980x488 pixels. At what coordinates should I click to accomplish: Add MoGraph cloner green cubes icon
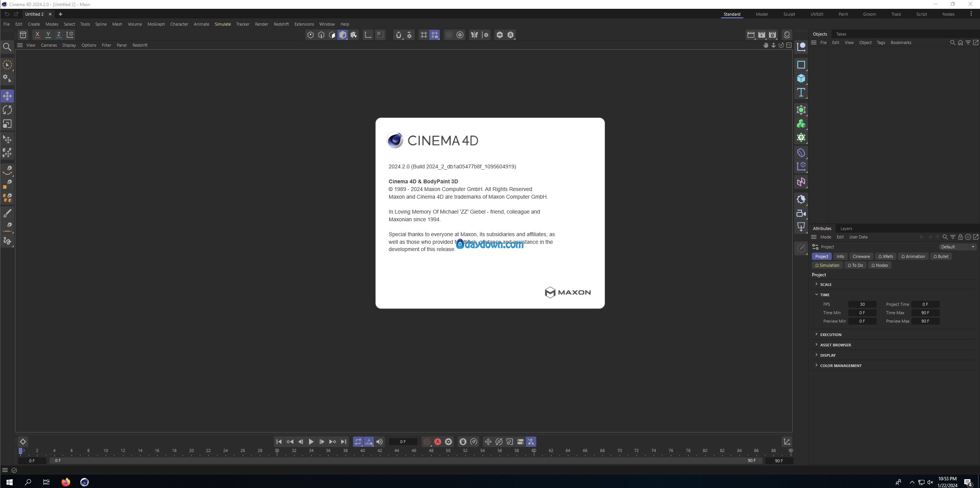(801, 124)
